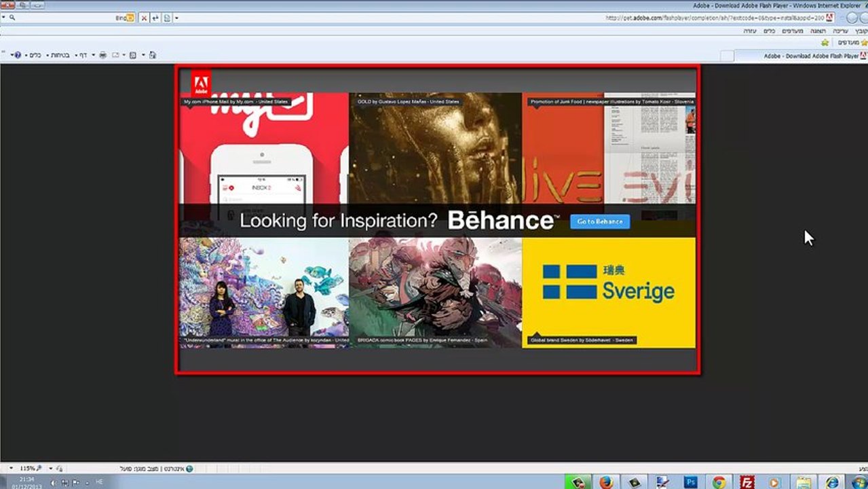Click the 21:34 system clock

click(27, 479)
